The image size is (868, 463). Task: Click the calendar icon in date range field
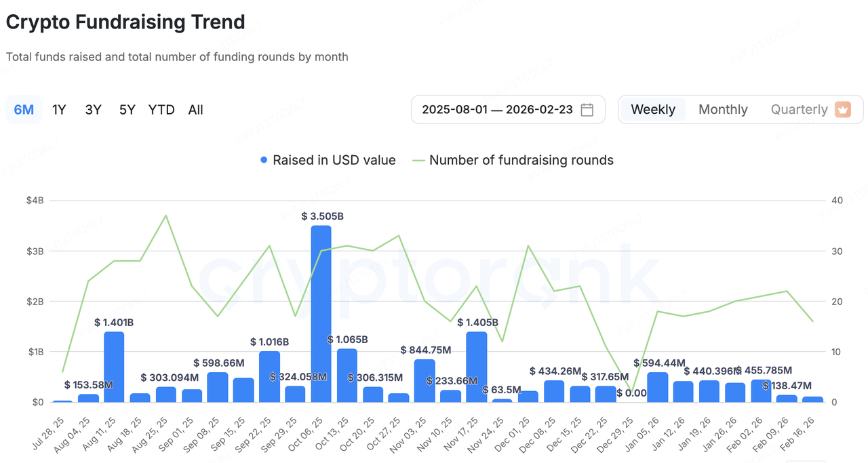point(587,110)
